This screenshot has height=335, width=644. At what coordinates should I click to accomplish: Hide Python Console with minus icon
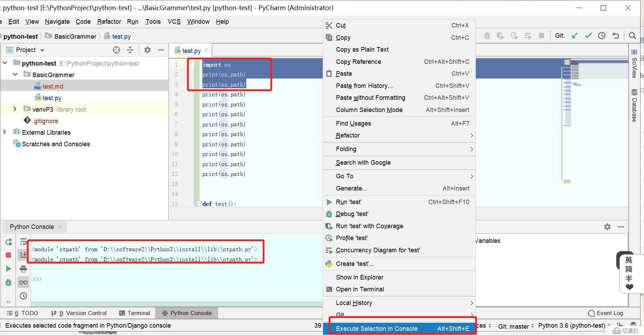pyautogui.click(x=621, y=227)
